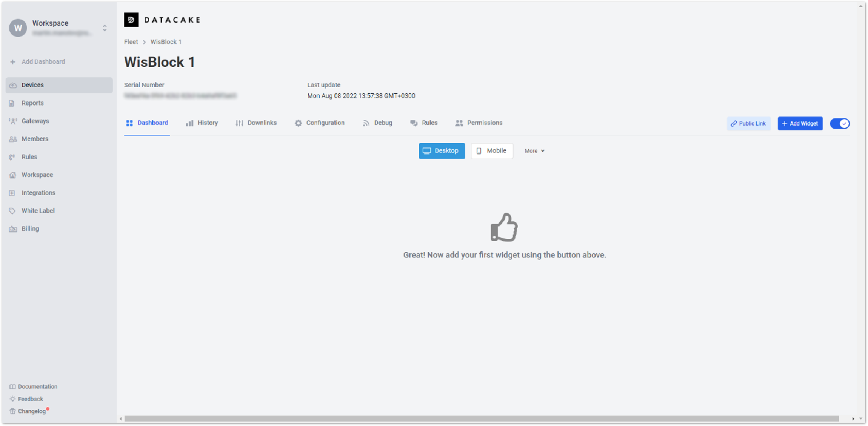
Task: Open Changelog with red notification dot
Action: (x=32, y=411)
